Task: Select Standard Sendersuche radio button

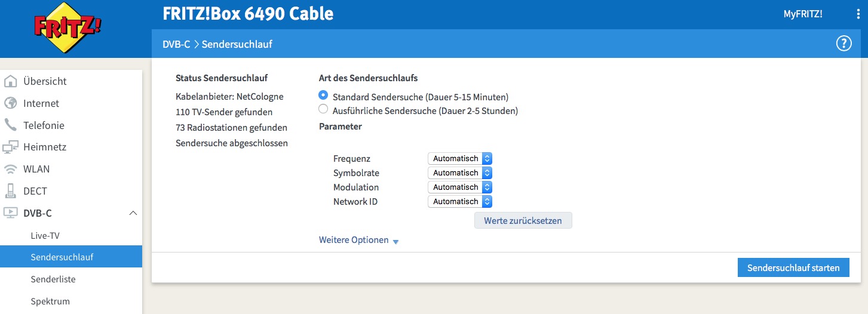Action: point(323,96)
